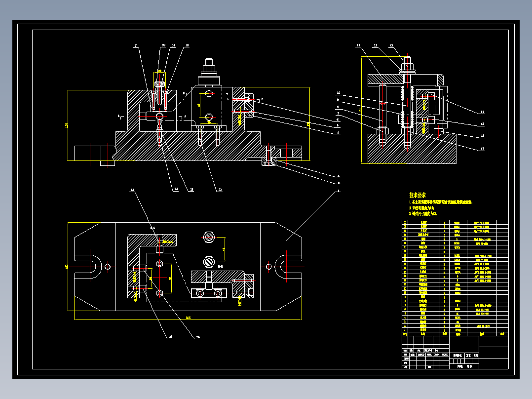532x399 pixels.
Task: Select the first technical requirement note line
Action: pyautogui.click(x=440, y=202)
